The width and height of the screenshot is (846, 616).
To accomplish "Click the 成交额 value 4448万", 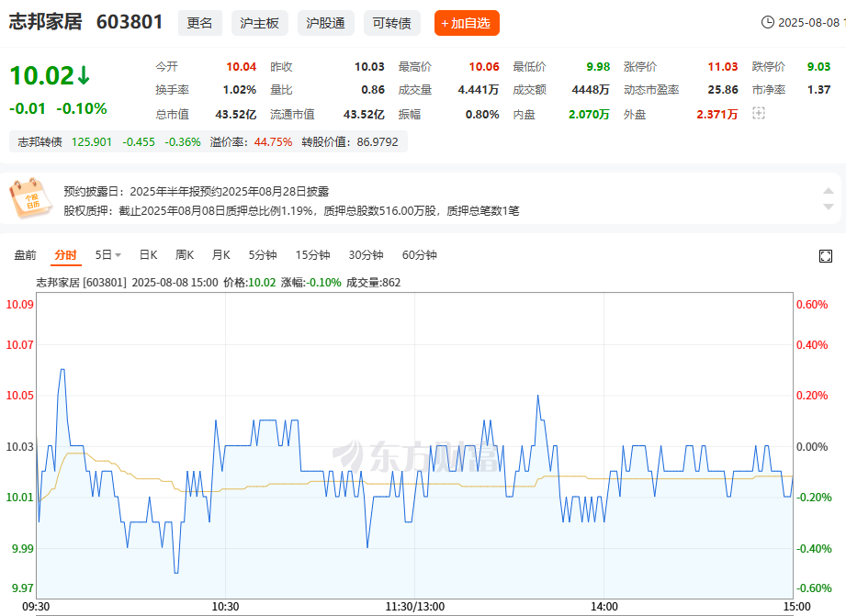I will pos(591,90).
